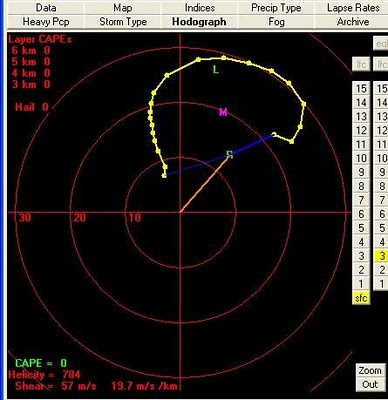Select level 13 in the column above sfc

click(361, 116)
